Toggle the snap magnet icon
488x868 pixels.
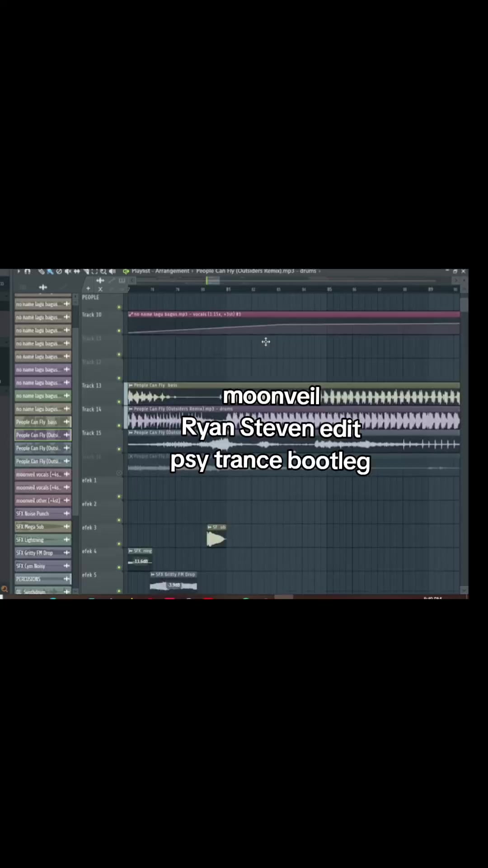tap(27, 271)
